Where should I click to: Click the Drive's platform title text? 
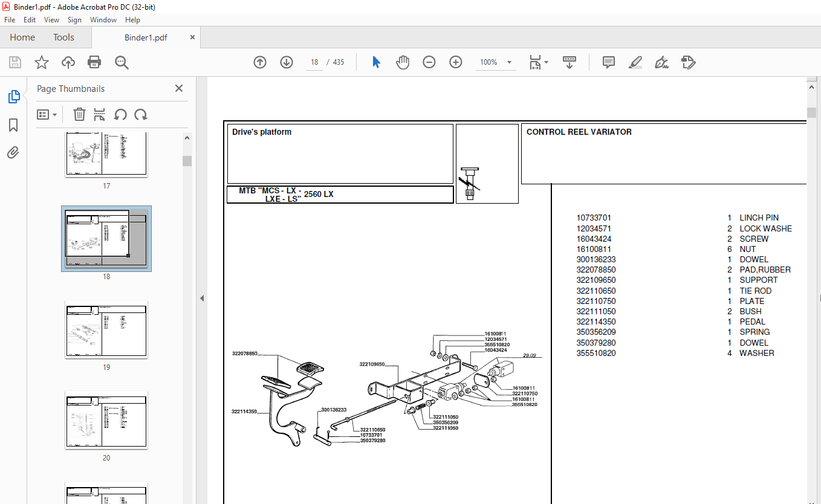pyautogui.click(x=262, y=132)
